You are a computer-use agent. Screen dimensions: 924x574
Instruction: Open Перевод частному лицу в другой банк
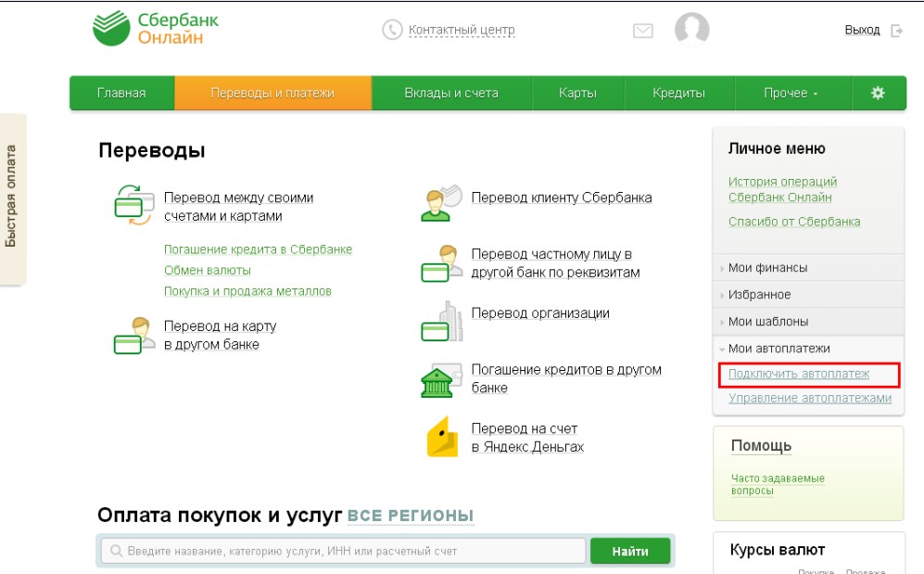[556, 263]
